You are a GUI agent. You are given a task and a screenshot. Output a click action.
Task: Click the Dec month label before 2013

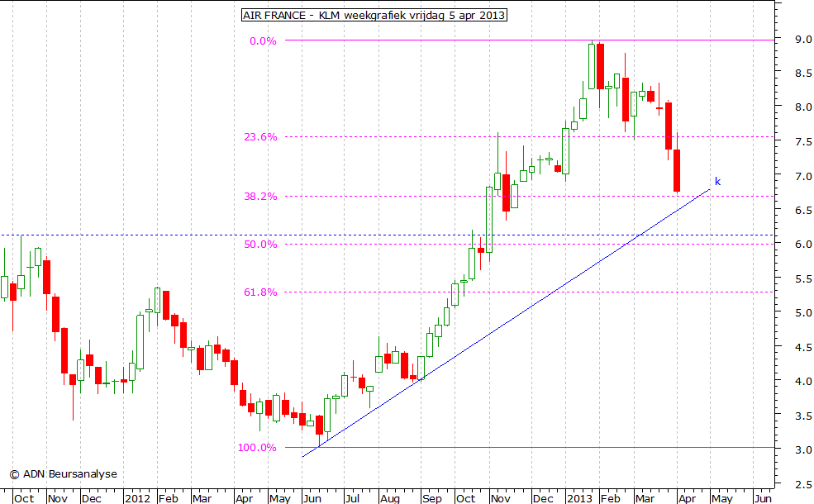pyautogui.click(x=543, y=498)
